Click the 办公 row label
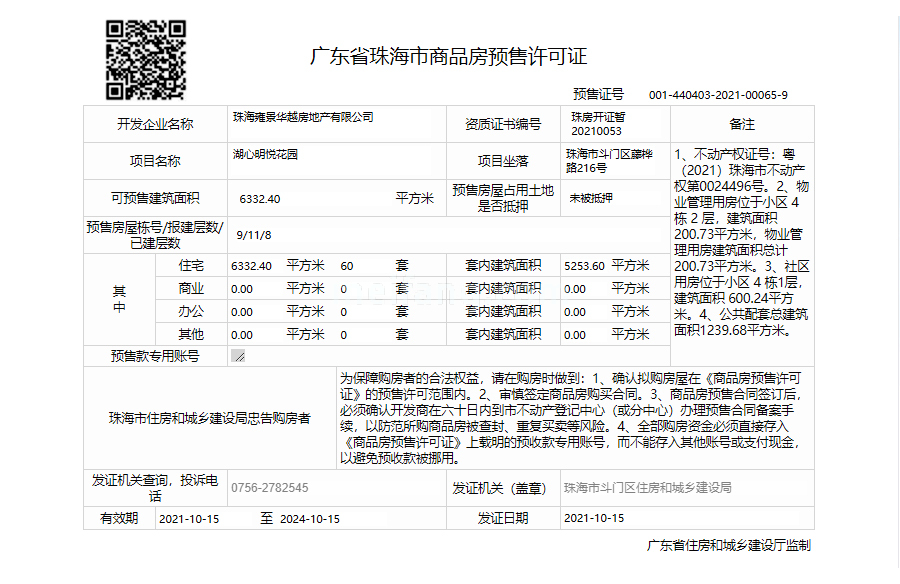The image size is (900, 584). pyautogui.click(x=191, y=311)
